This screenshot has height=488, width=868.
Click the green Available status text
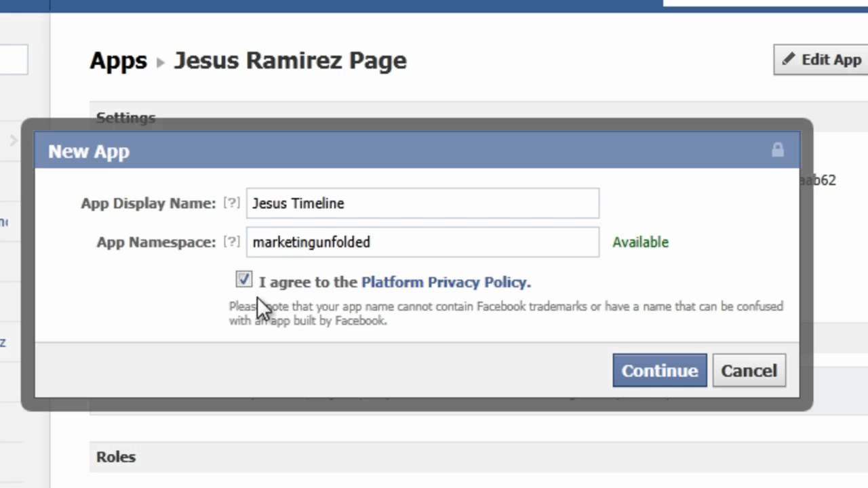click(640, 242)
